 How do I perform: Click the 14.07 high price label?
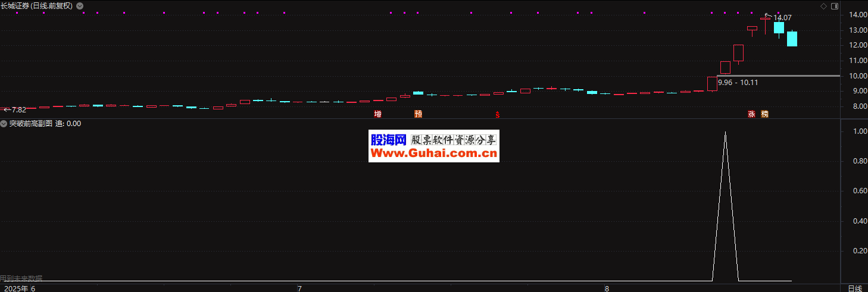point(782,18)
